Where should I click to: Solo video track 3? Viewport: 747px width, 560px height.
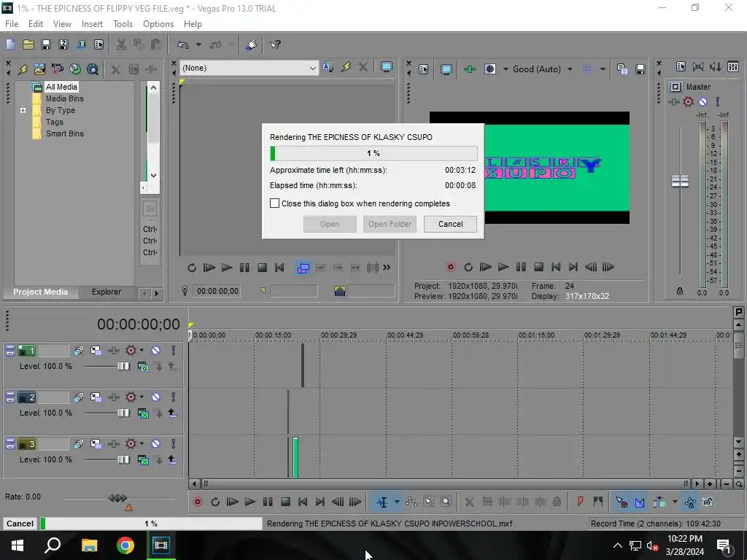174,444
